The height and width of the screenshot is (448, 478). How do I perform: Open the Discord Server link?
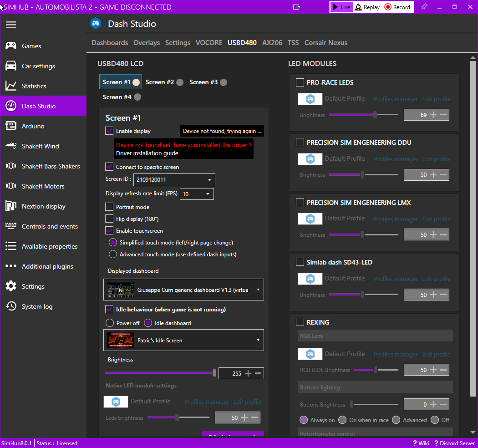(x=454, y=443)
